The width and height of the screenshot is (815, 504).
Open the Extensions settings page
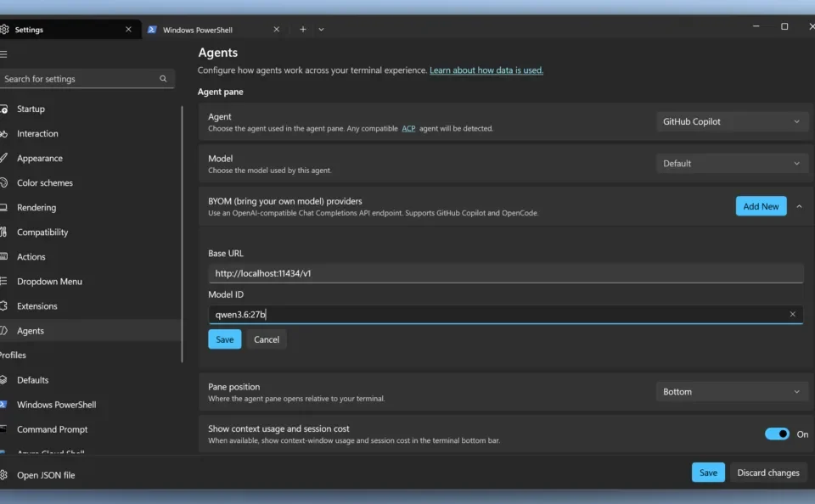coord(91,306)
